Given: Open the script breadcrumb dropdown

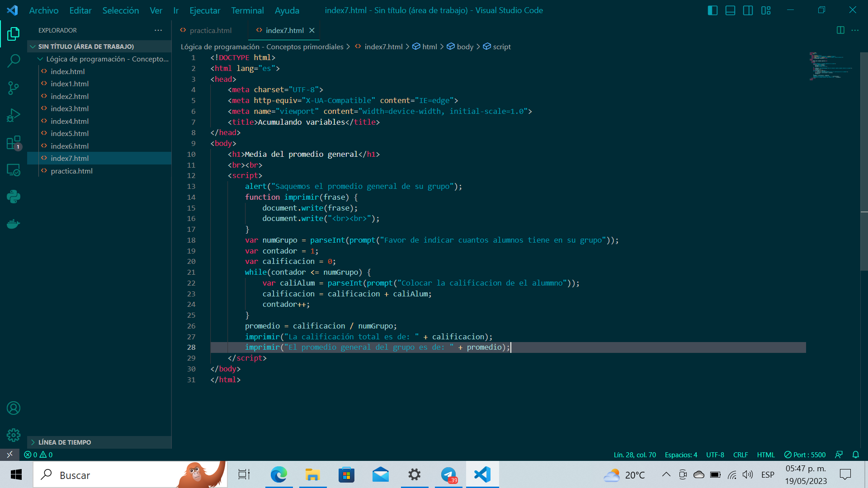Looking at the screenshot, I should [497, 47].
